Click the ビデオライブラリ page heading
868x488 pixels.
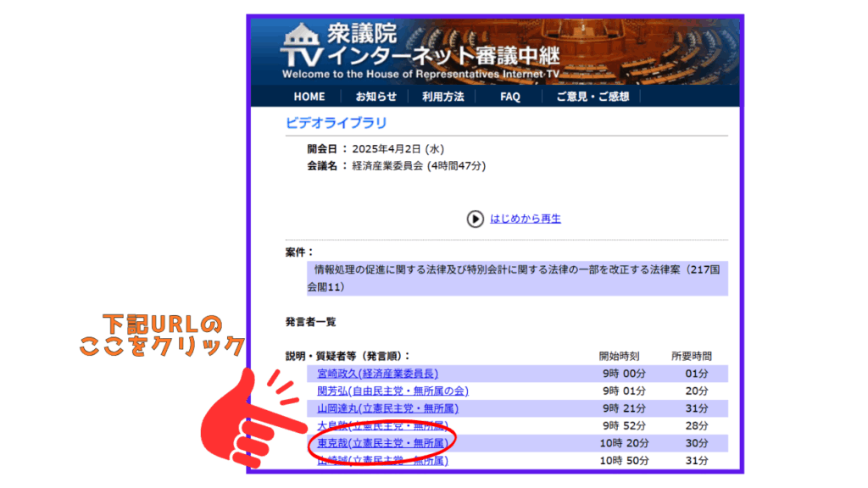click(x=336, y=122)
